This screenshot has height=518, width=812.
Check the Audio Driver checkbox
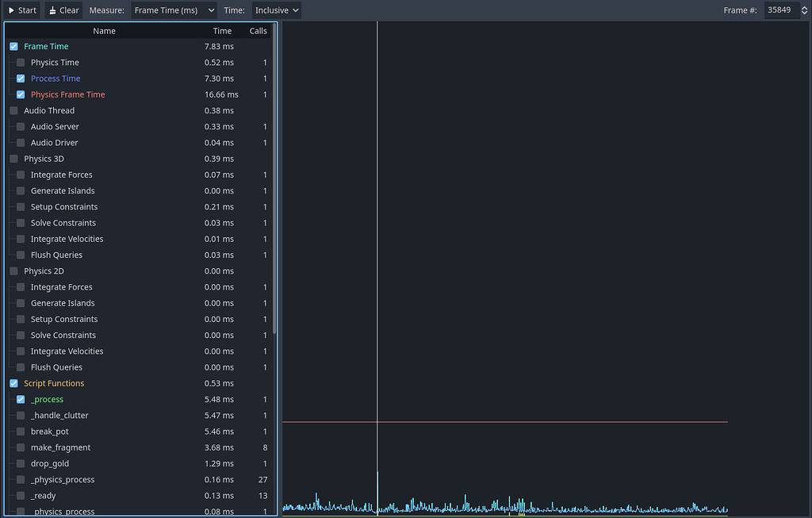tap(21, 143)
